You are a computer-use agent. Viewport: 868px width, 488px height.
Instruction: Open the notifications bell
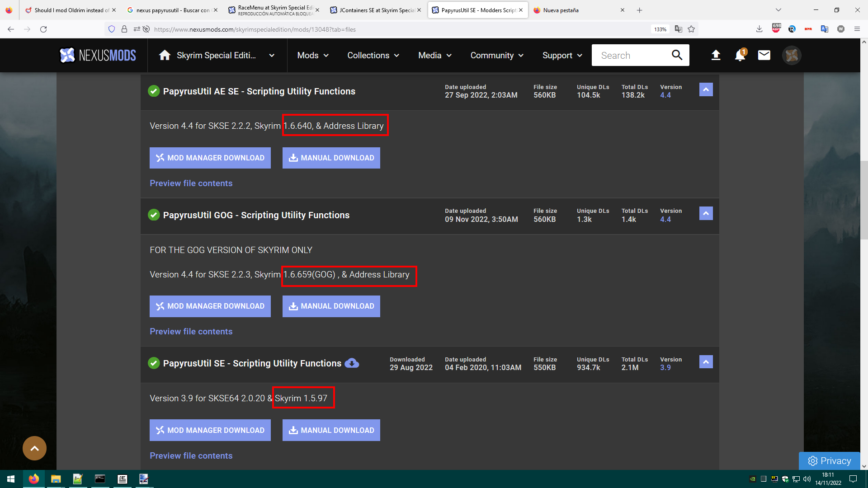tap(740, 55)
